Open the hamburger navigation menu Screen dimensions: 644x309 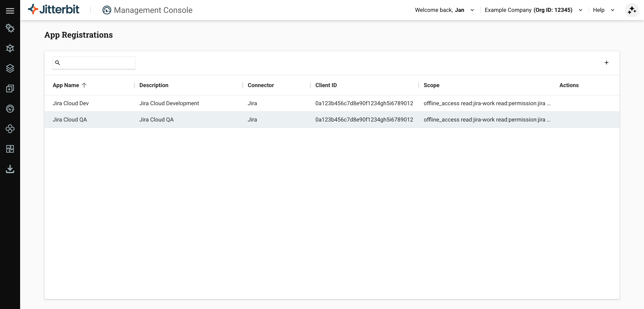(x=10, y=10)
